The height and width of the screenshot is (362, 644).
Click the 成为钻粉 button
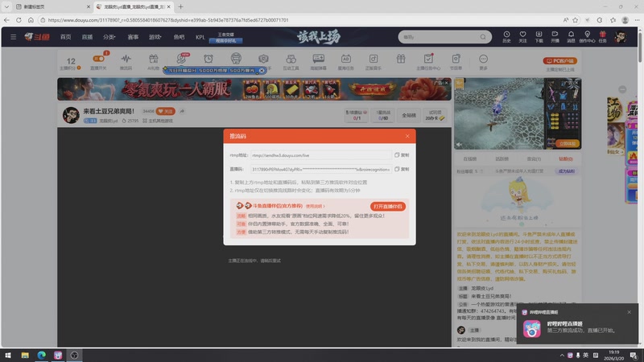coord(567,171)
